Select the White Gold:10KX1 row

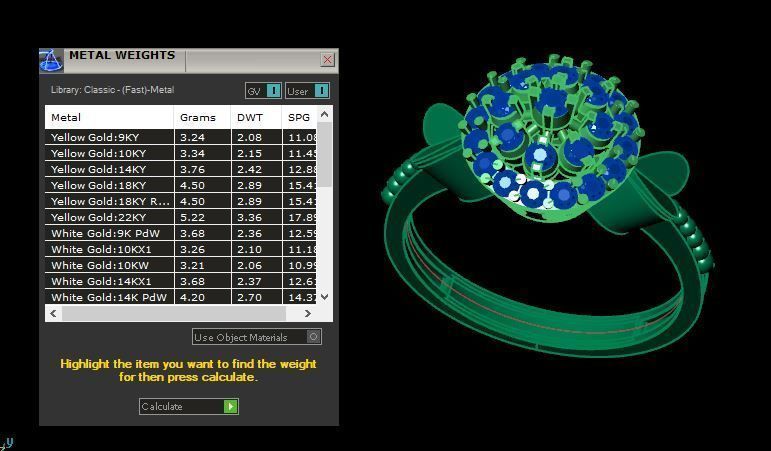181,249
